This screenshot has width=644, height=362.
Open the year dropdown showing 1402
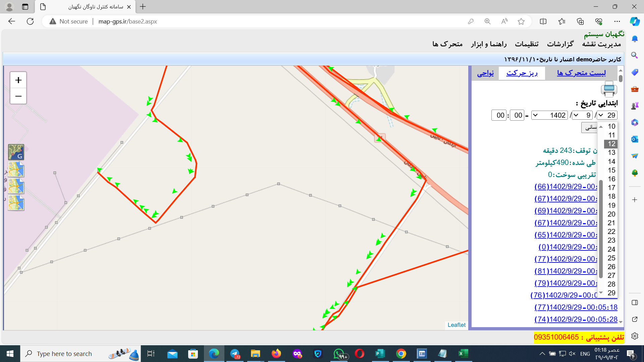pos(549,115)
